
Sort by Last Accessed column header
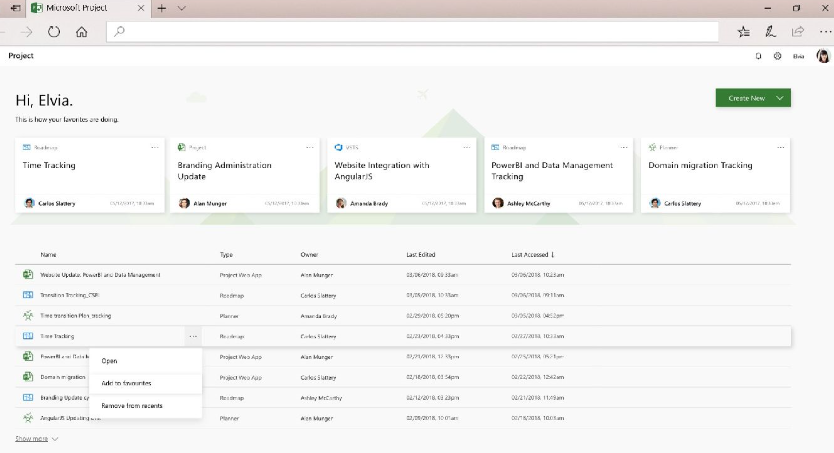[x=532, y=255]
